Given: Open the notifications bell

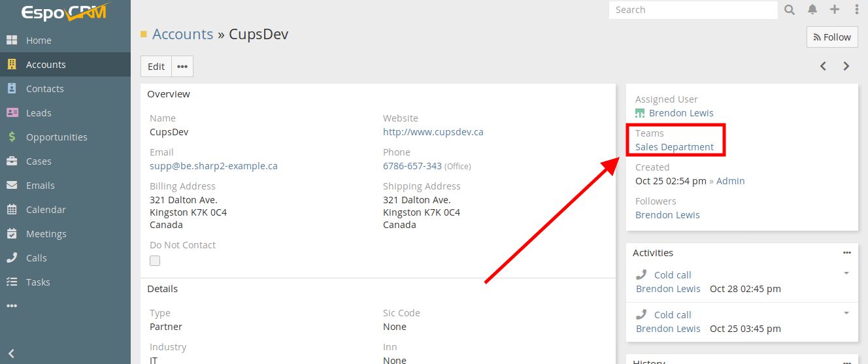Looking at the screenshot, I should 812,10.
